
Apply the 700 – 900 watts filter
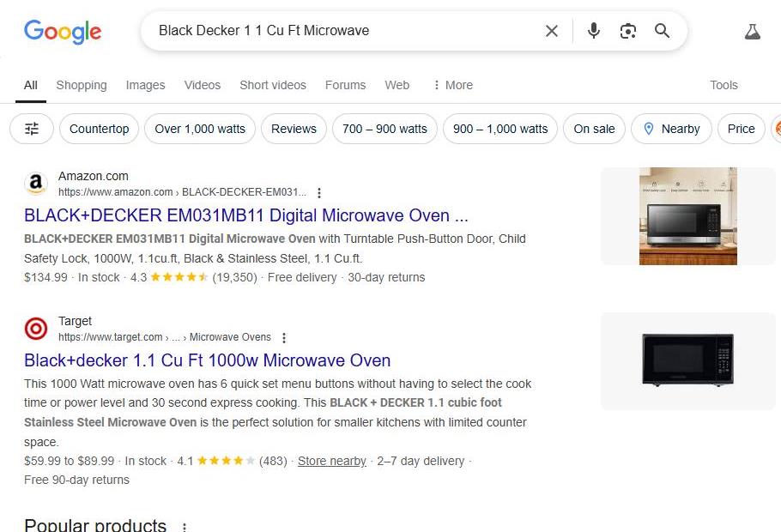click(384, 129)
